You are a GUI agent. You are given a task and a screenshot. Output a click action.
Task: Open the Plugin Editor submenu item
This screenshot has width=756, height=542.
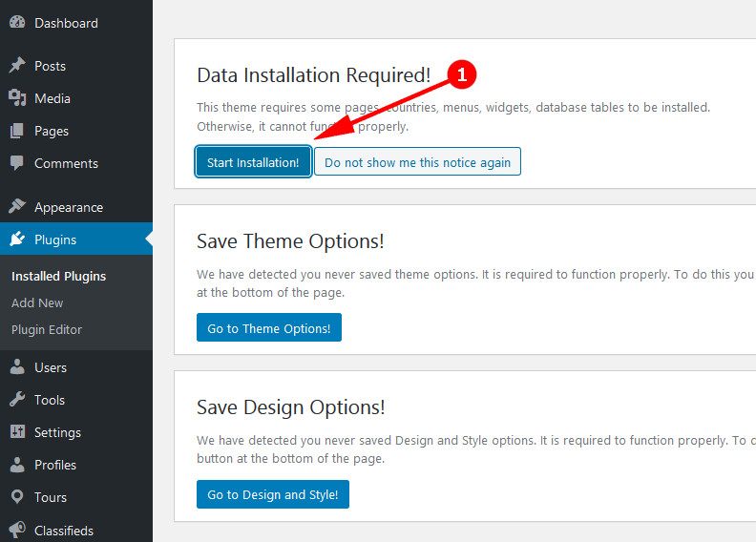pos(47,329)
